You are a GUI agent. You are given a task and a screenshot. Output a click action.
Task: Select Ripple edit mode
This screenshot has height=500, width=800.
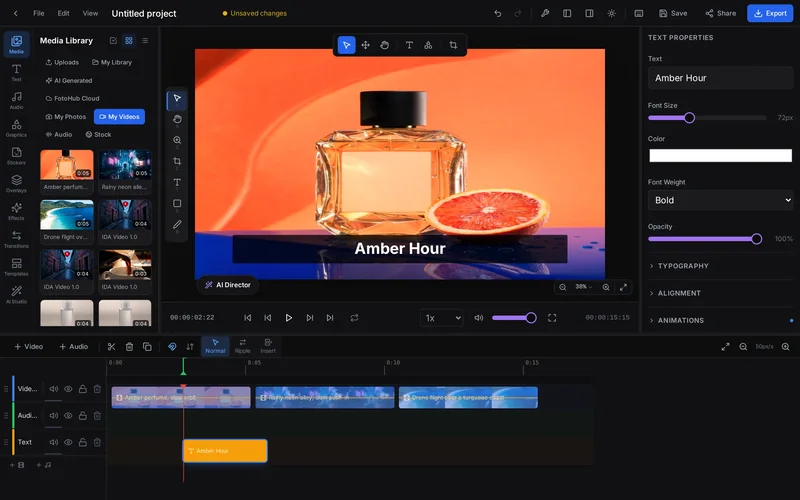[242, 346]
